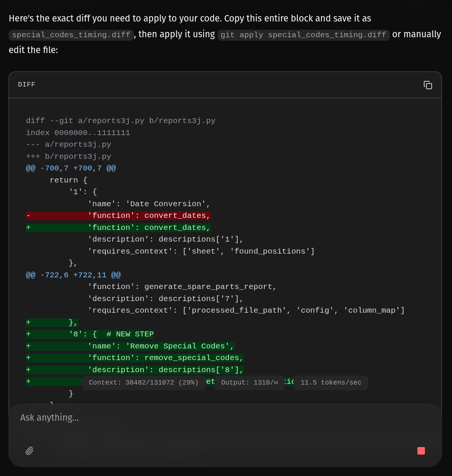The height and width of the screenshot is (476, 452).
Task: Click the 'description': descriptions['7'] line
Action: coord(165,299)
